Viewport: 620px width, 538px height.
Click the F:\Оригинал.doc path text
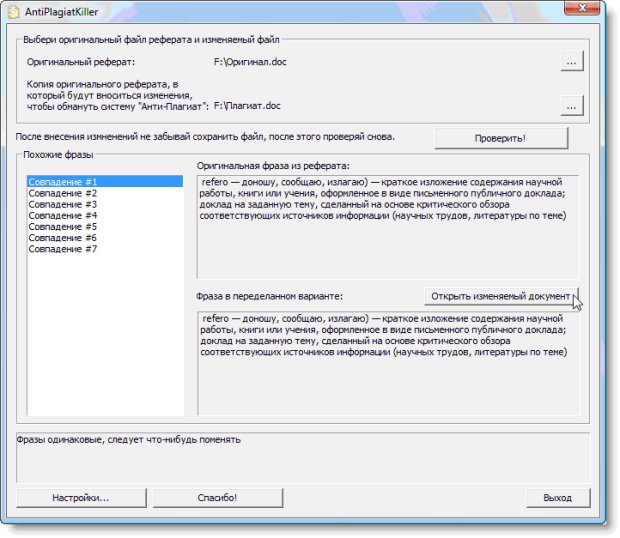[250, 62]
